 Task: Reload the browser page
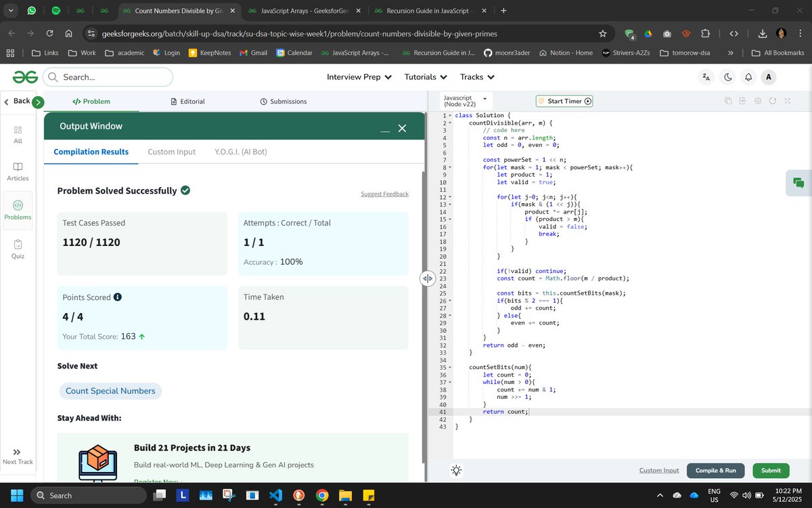click(49, 33)
